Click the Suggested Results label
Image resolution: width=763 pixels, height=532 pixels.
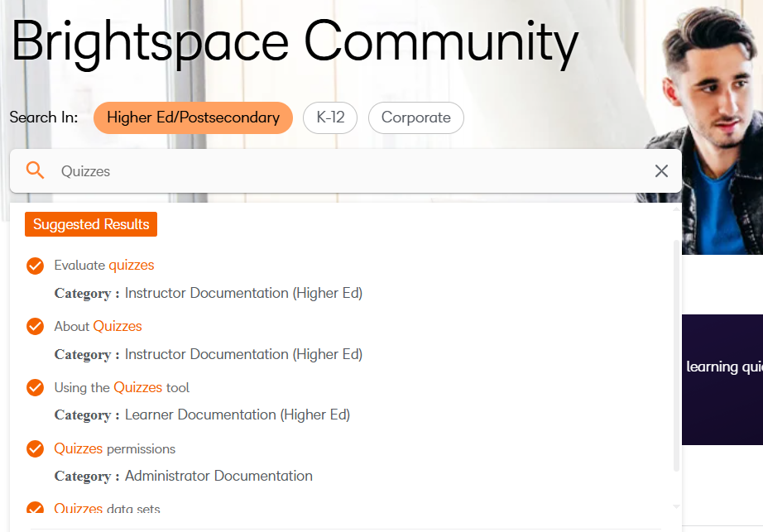91,224
